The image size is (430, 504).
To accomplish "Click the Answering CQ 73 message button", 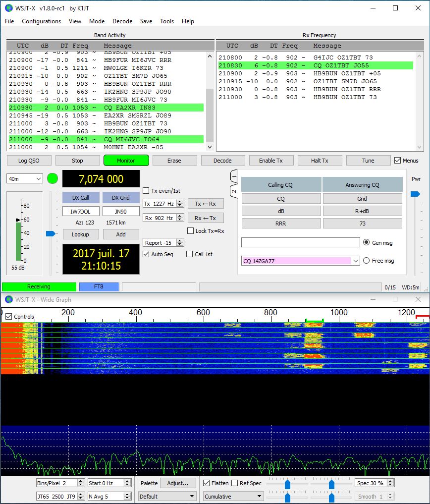I will tap(363, 223).
